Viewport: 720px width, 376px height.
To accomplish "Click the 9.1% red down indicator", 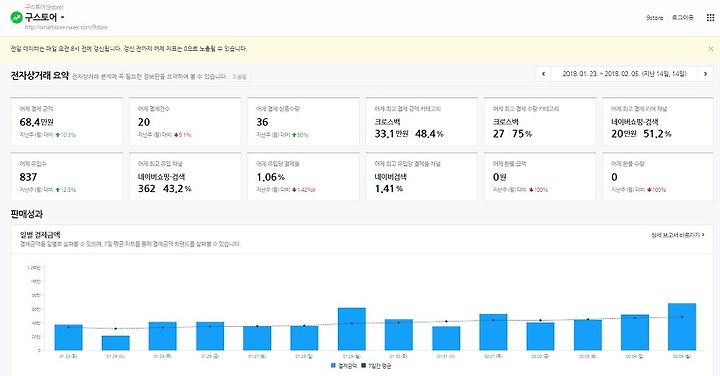I will click(182, 135).
